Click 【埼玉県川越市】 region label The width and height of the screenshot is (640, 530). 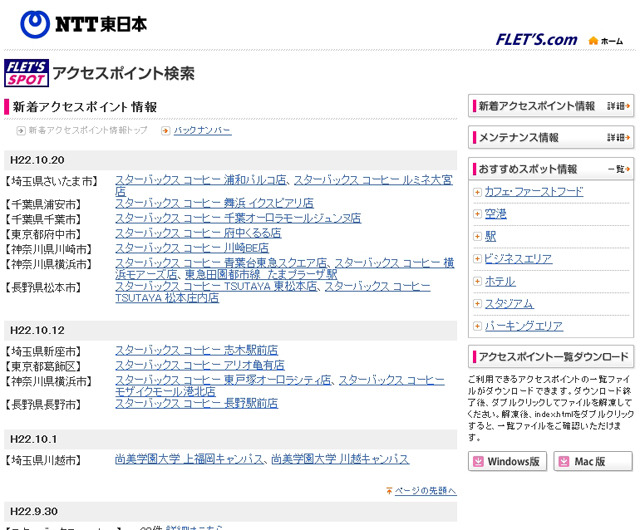(x=43, y=461)
